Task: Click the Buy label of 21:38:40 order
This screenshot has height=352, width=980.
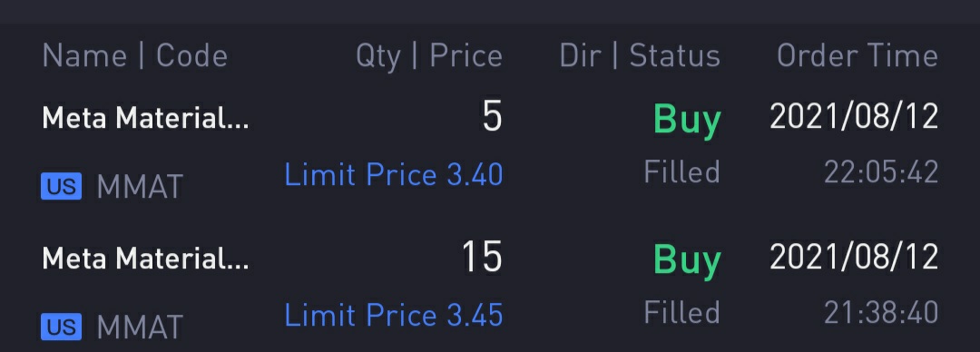Action: [x=687, y=260]
